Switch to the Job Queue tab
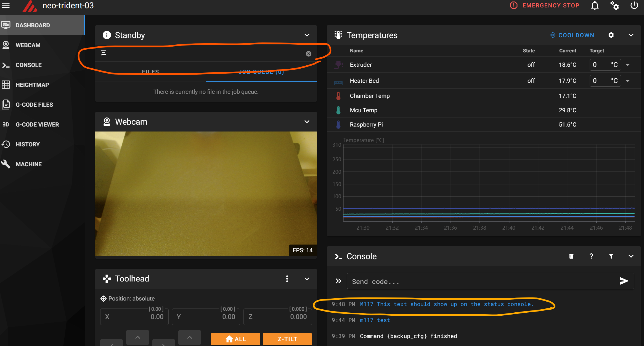The width and height of the screenshot is (644, 346). pyautogui.click(x=261, y=72)
